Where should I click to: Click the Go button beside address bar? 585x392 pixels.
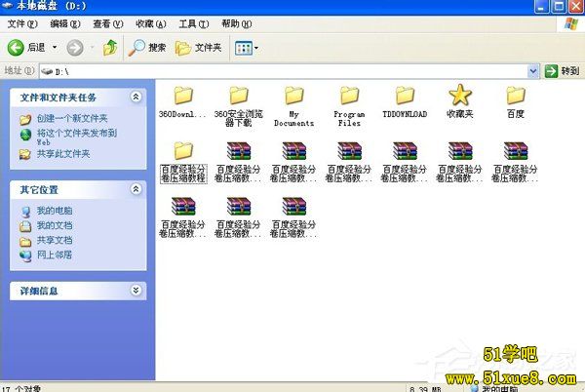(563, 71)
